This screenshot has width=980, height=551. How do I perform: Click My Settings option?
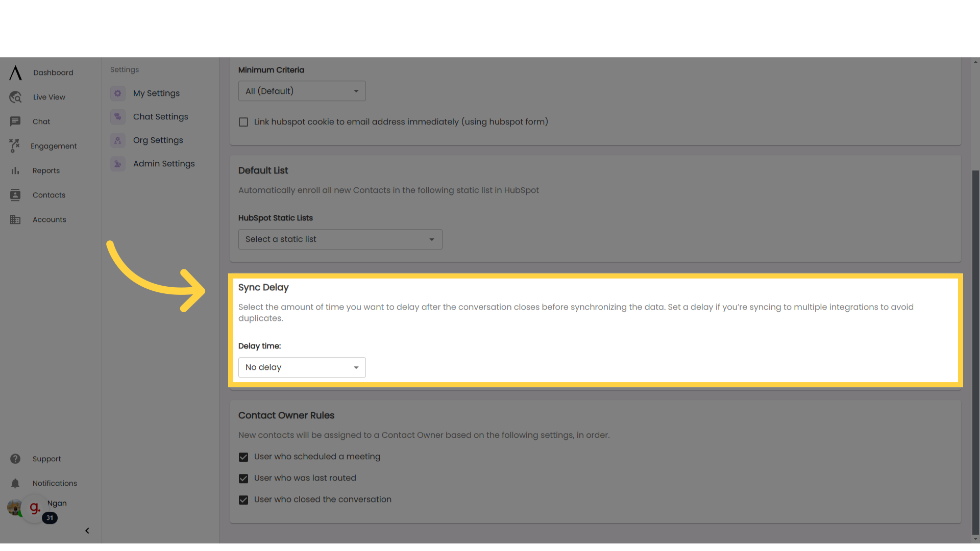coord(156,93)
